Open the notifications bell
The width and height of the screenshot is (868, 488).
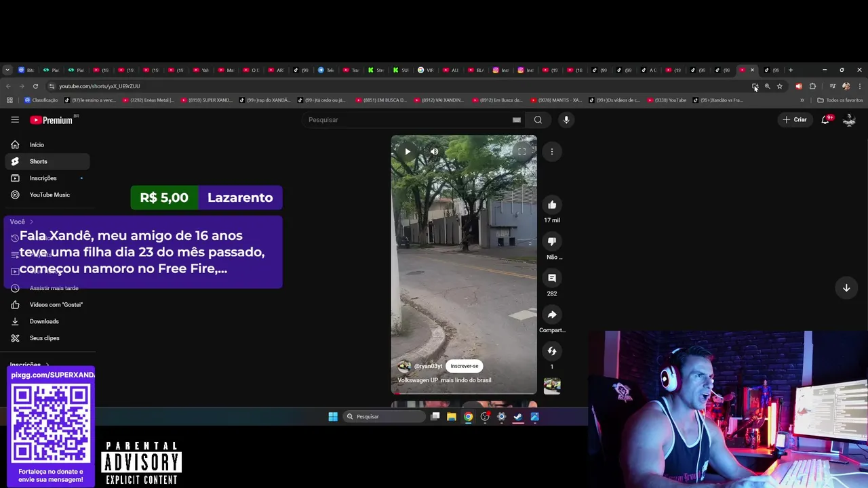tap(825, 120)
